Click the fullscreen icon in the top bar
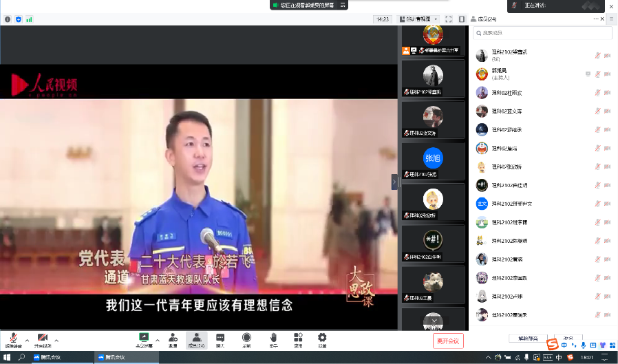 pos(448,19)
